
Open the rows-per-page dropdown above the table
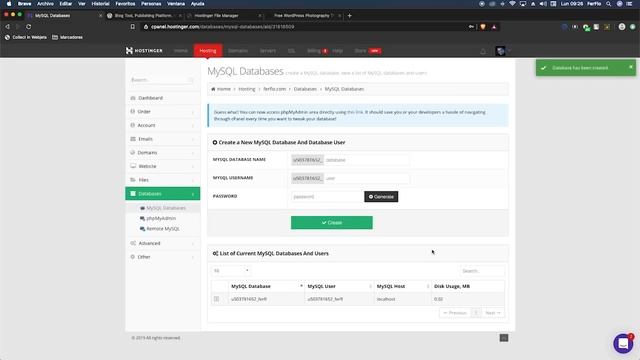[x=231, y=271]
